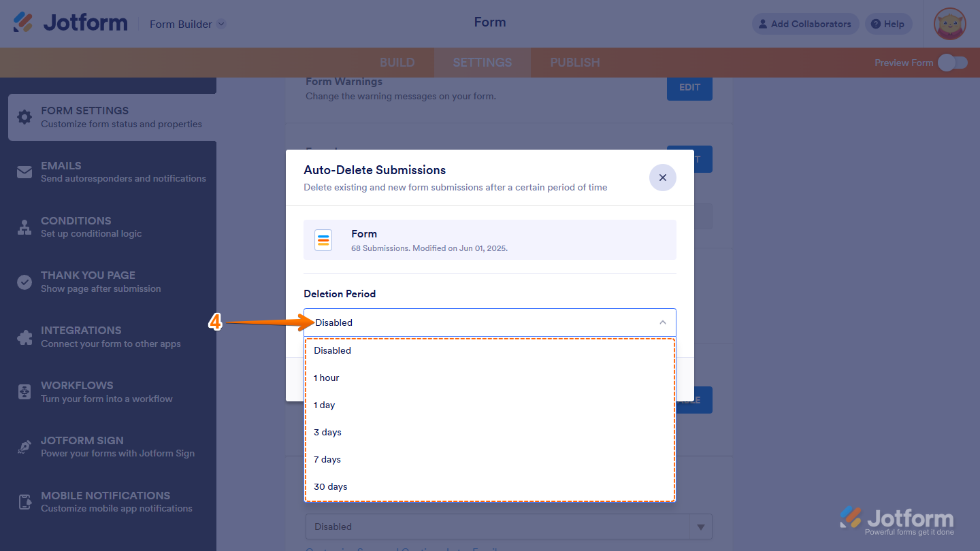Click the profile avatar in top-right corner
This screenshot has height=551, width=980.
click(x=949, y=24)
